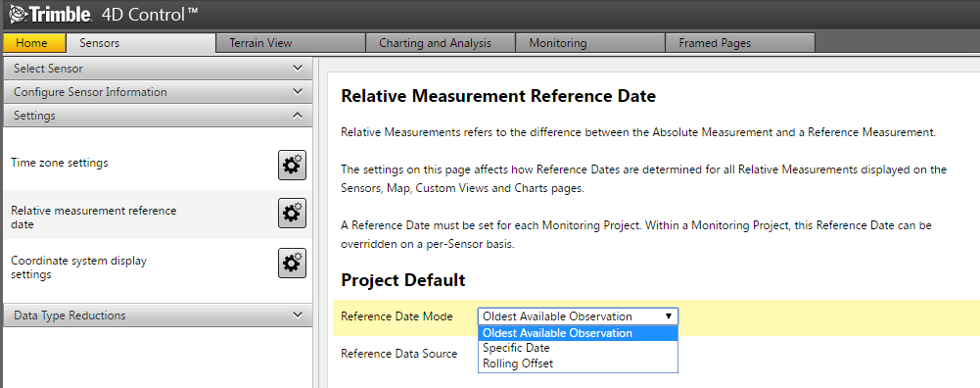Click the Project Default heading

pos(403,280)
